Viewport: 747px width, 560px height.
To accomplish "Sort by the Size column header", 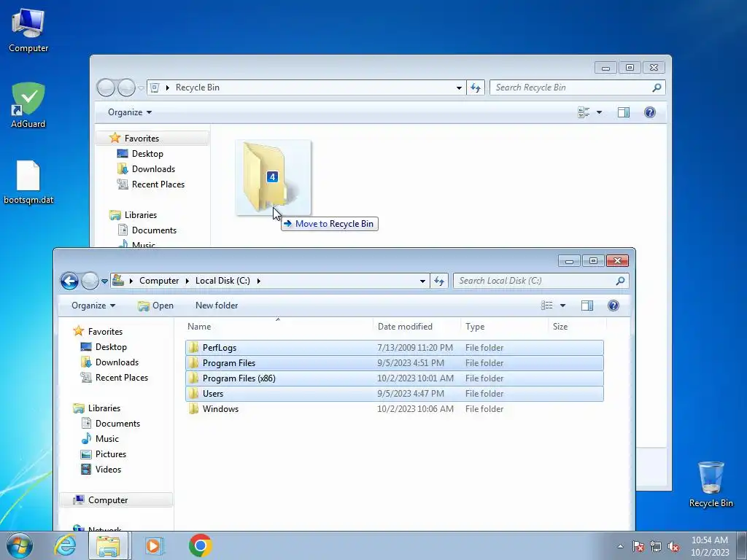I will pyautogui.click(x=578, y=327).
